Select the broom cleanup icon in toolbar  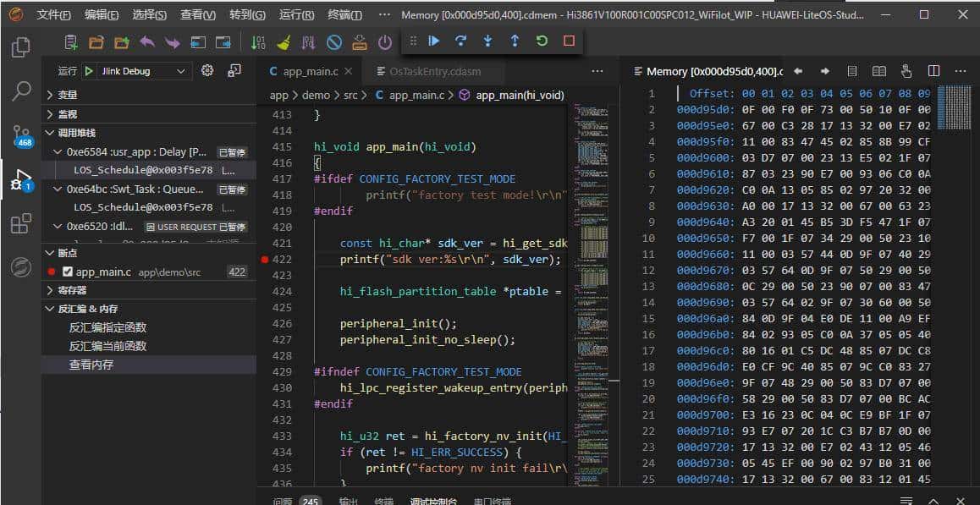pos(284,41)
